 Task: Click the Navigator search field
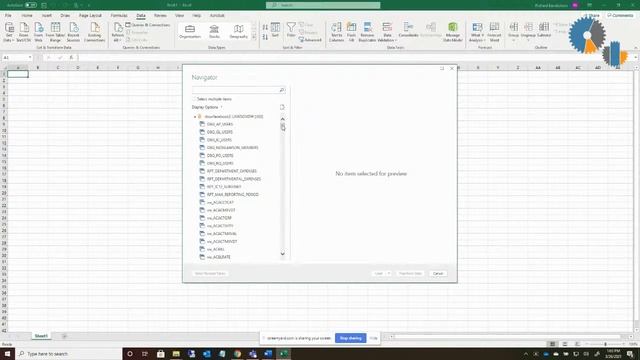pos(238,90)
